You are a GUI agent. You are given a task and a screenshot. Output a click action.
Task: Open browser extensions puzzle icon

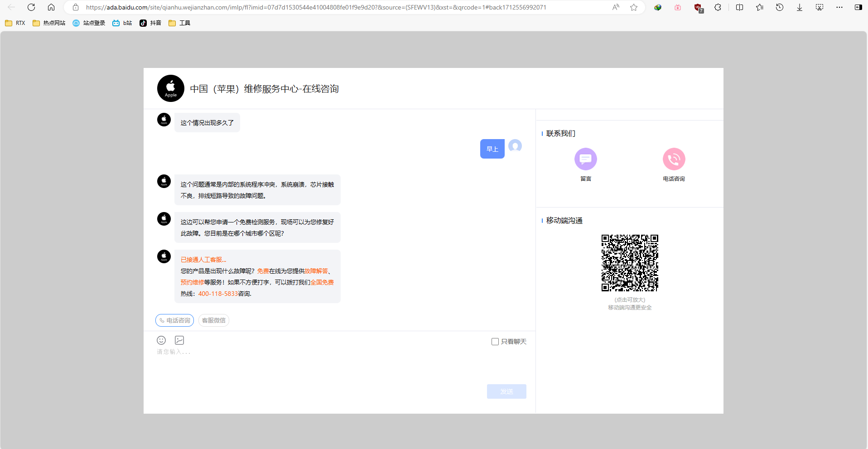[x=718, y=7]
